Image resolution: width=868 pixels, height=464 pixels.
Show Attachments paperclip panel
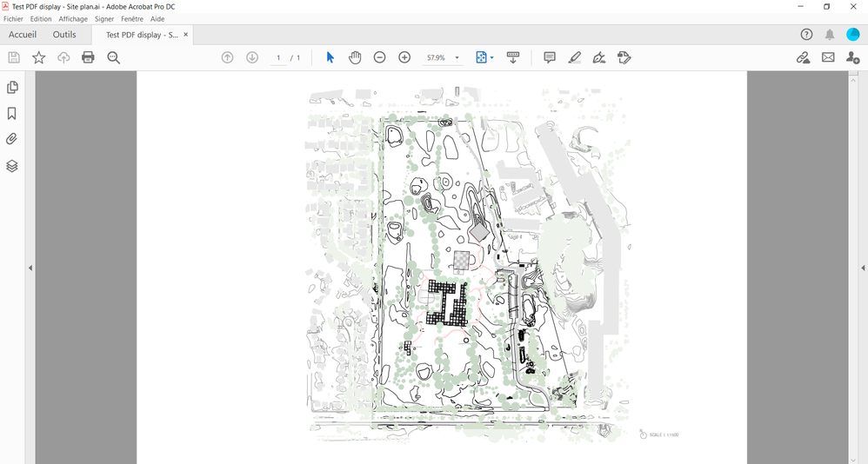tap(11, 139)
